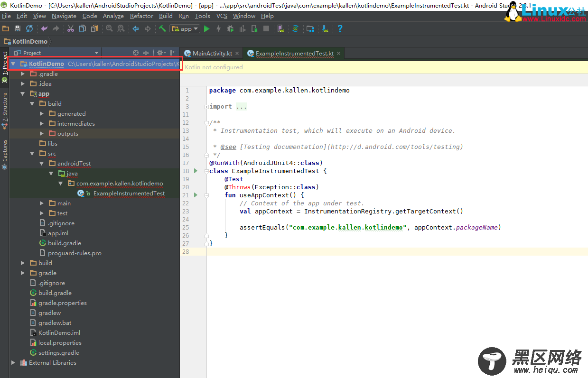
Task: Start debugging with the bug icon
Action: click(230, 29)
